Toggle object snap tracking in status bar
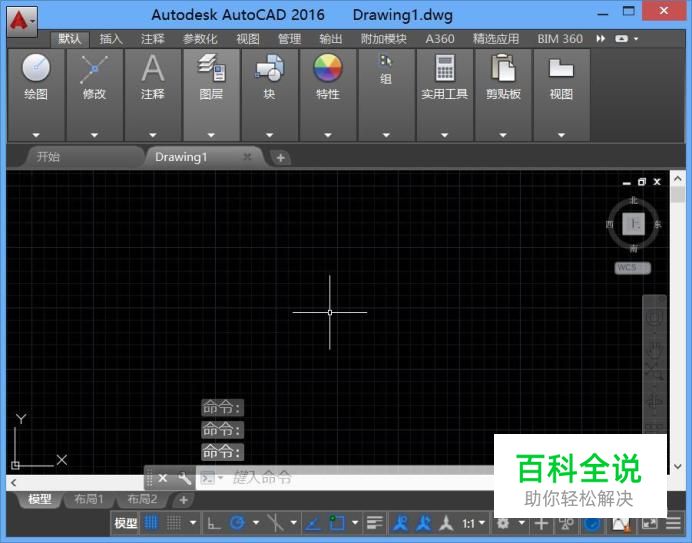Image resolution: width=692 pixels, height=543 pixels. [x=313, y=523]
